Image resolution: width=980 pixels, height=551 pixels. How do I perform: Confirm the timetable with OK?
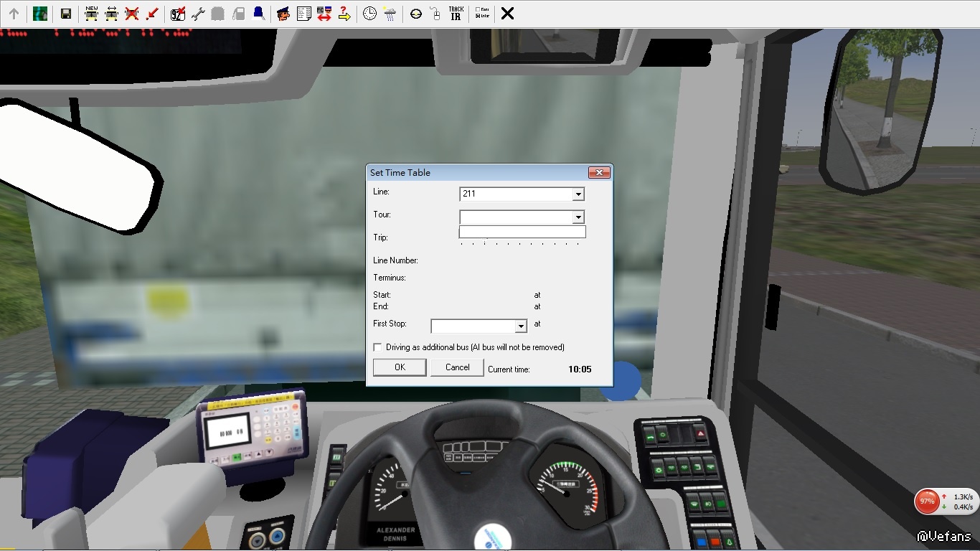pos(400,367)
